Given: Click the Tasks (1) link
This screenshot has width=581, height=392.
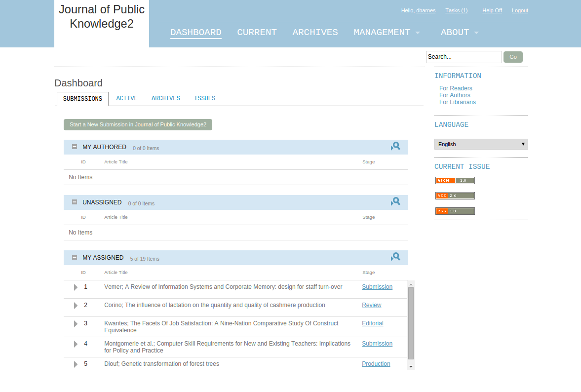Looking at the screenshot, I should (456, 10).
